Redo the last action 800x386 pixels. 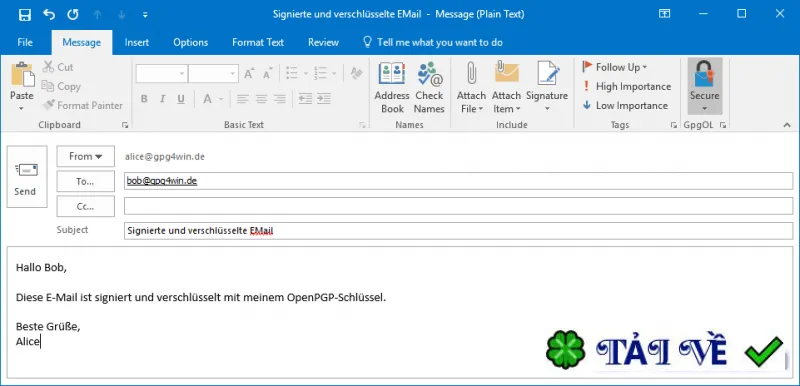tap(73, 14)
